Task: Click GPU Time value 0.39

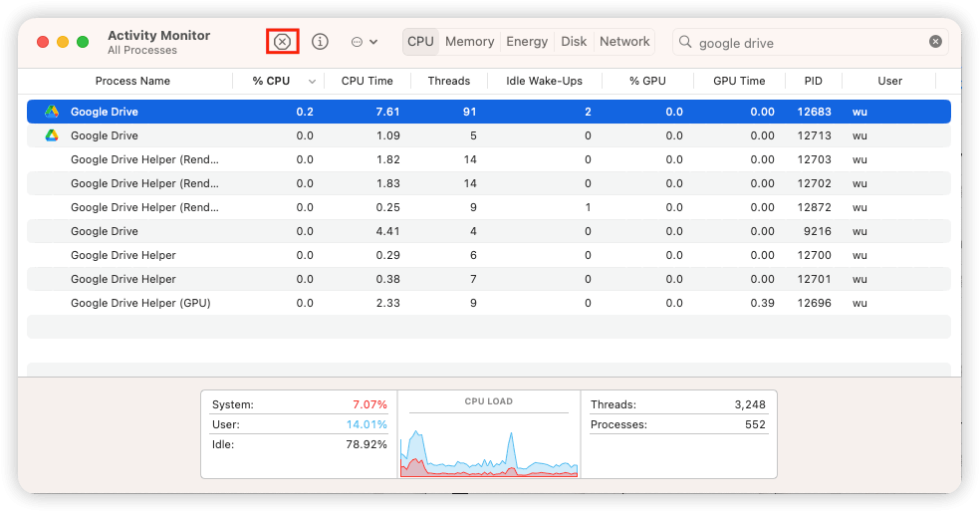Action: click(x=763, y=303)
